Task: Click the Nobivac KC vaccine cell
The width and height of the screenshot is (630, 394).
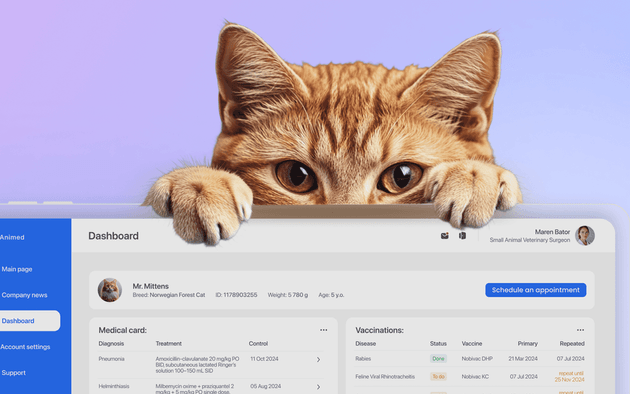Action: [475, 377]
